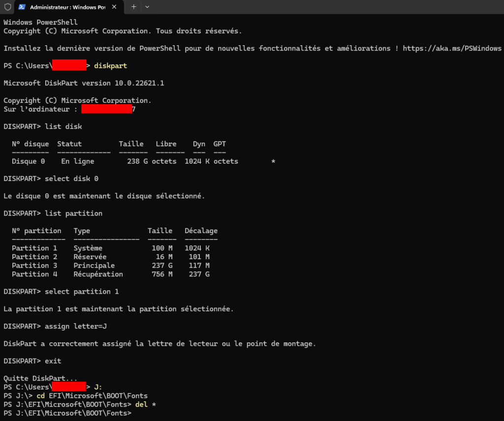Click the GPT asterisk for Disque 0
Screen dimensions: 504x421
273,162
